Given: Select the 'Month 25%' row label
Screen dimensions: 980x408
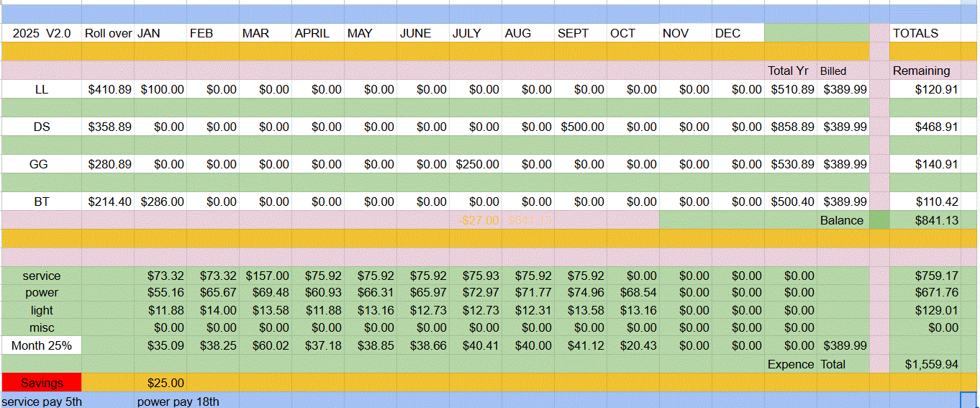Looking at the screenshot, I should 42,345.
